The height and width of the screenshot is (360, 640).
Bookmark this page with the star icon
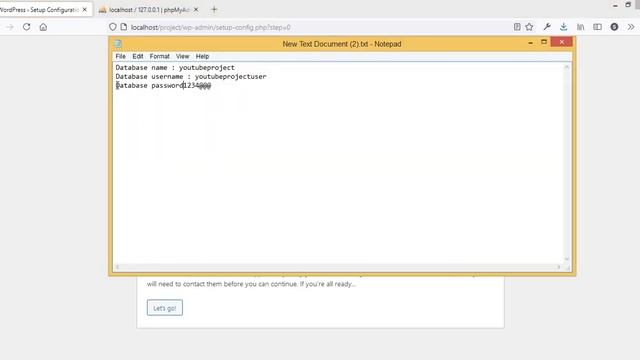coord(529,27)
